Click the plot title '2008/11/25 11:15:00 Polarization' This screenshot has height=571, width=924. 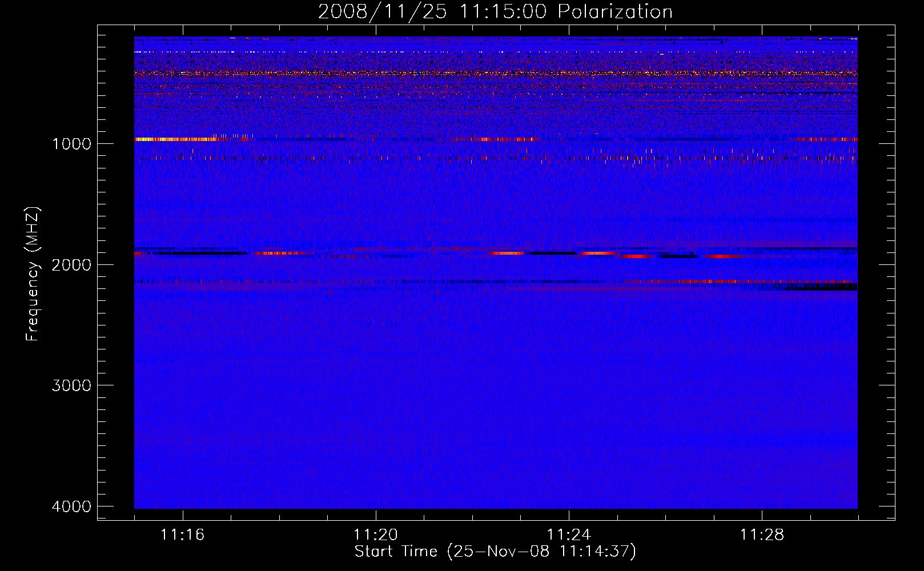(495, 11)
